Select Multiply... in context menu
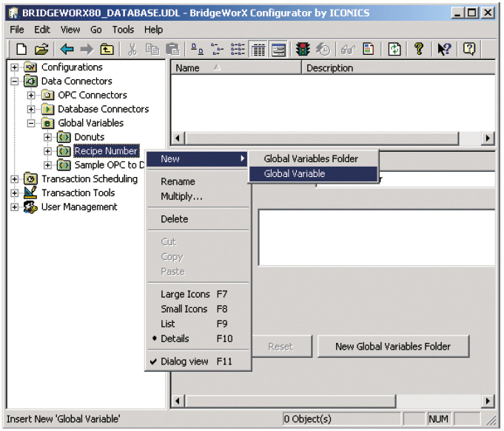Viewport: 504px width, 431px height. click(198, 196)
